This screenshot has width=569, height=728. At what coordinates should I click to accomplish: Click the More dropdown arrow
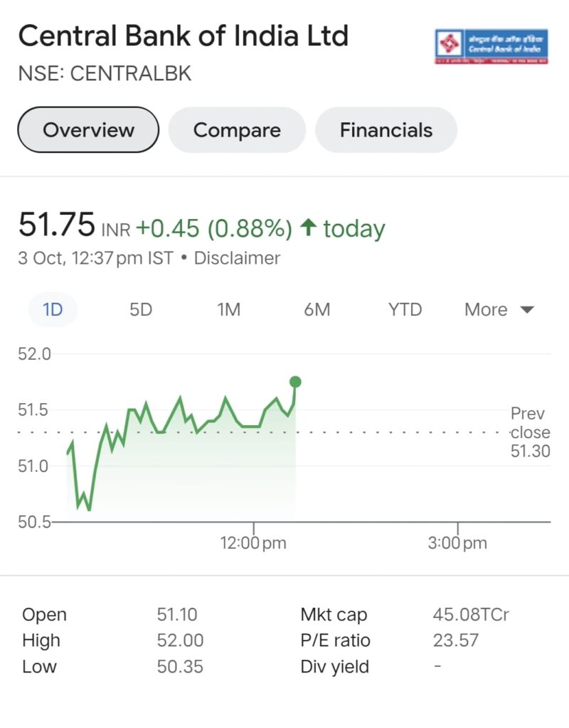[x=527, y=310]
